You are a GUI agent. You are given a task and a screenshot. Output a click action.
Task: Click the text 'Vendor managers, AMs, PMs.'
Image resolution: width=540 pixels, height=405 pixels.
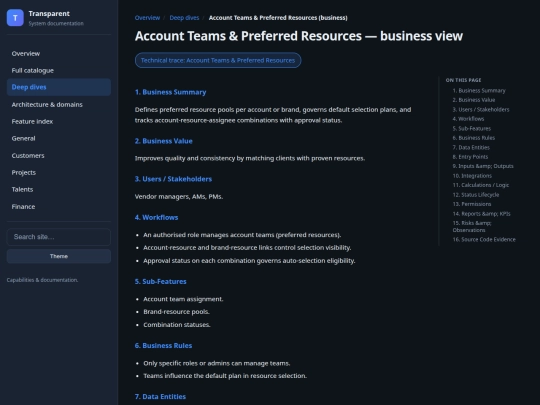click(x=179, y=197)
